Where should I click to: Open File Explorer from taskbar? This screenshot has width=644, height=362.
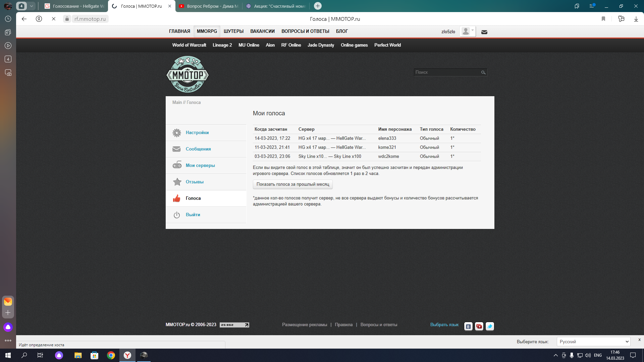coord(78,355)
